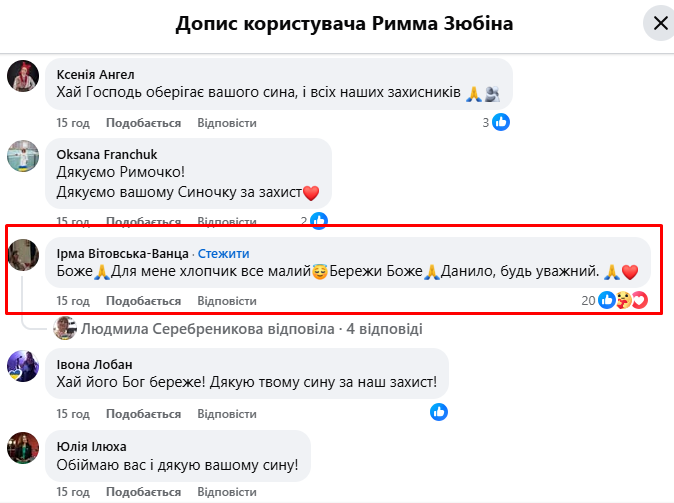Click the like reaction icon on Ксенія Ангел's comment
Screen dimensions: 674x503
pos(501,122)
